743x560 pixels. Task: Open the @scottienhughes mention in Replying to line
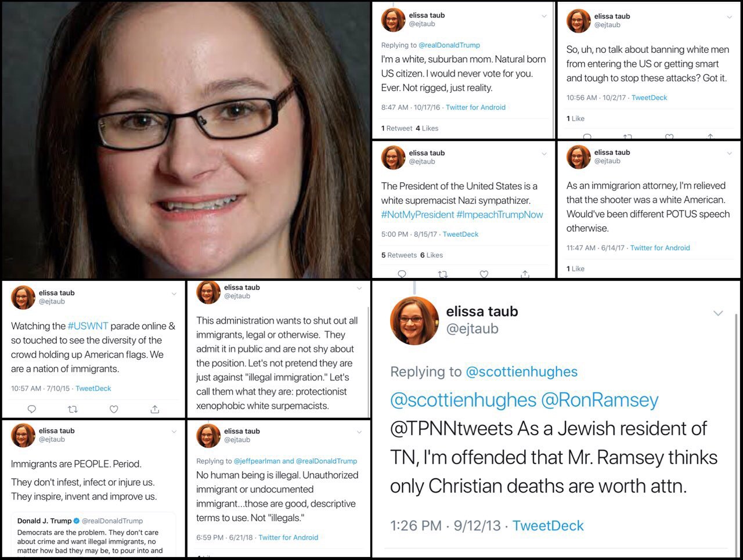[522, 371]
